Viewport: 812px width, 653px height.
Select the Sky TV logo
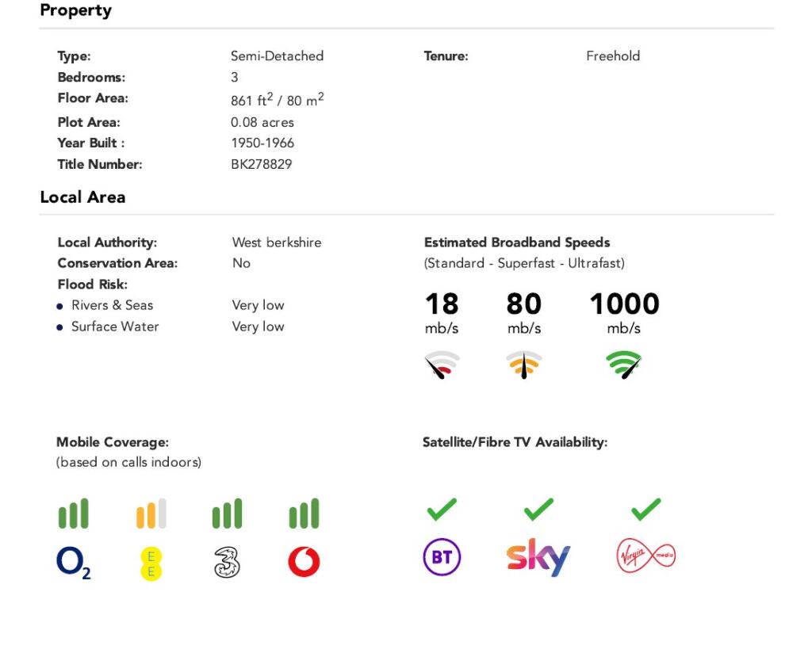[538, 558]
